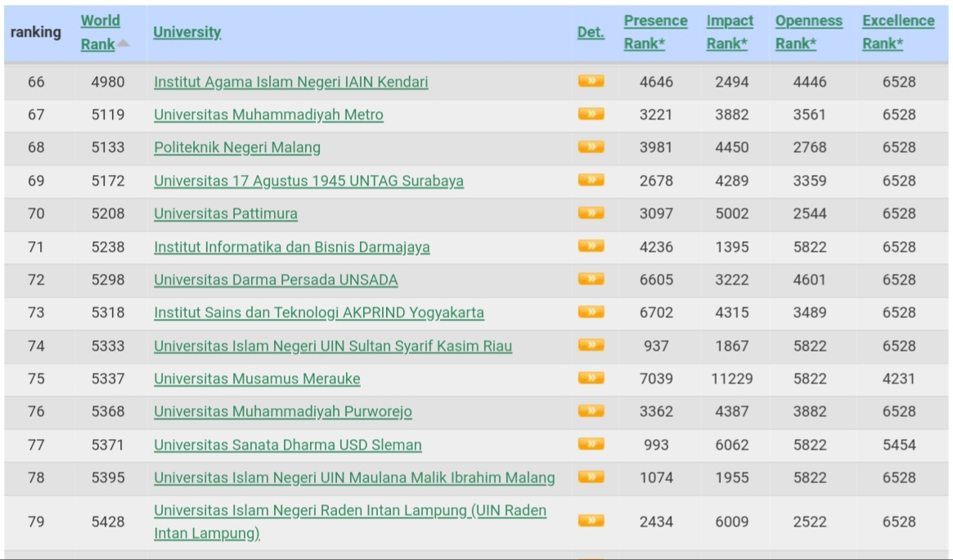953x560 pixels.
Task: Sort by Presence Rank header
Action: (655, 32)
